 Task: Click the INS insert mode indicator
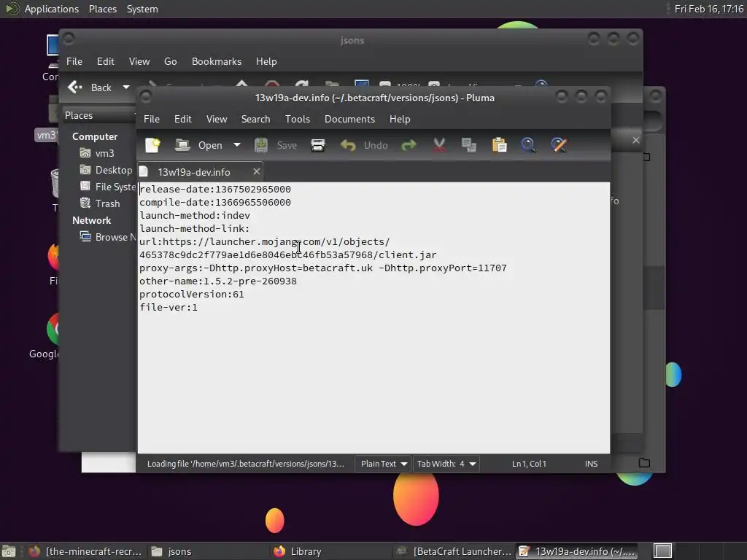(x=591, y=464)
